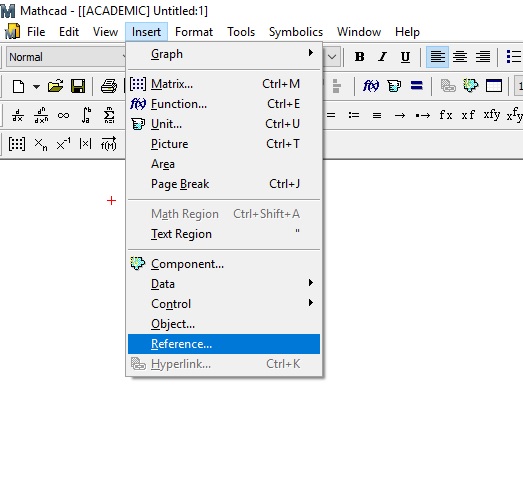
Task: Open the Help menu
Action: tap(407, 32)
